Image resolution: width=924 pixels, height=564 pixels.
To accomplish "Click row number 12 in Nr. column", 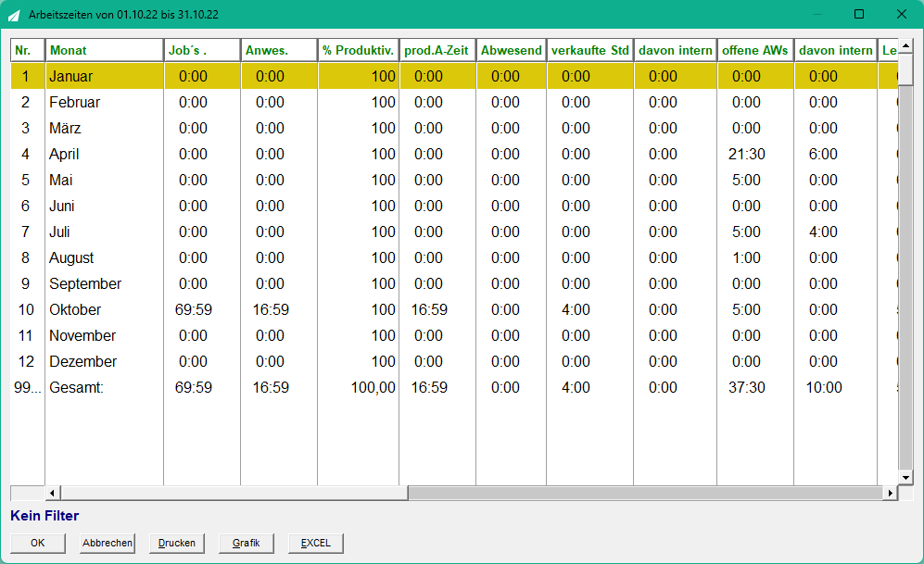I will (x=26, y=361).
